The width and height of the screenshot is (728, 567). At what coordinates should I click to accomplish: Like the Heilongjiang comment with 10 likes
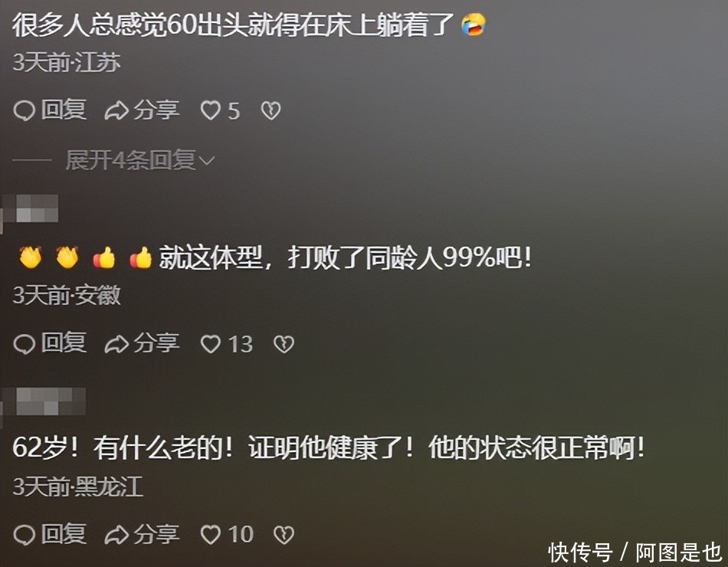coord(210,535)
